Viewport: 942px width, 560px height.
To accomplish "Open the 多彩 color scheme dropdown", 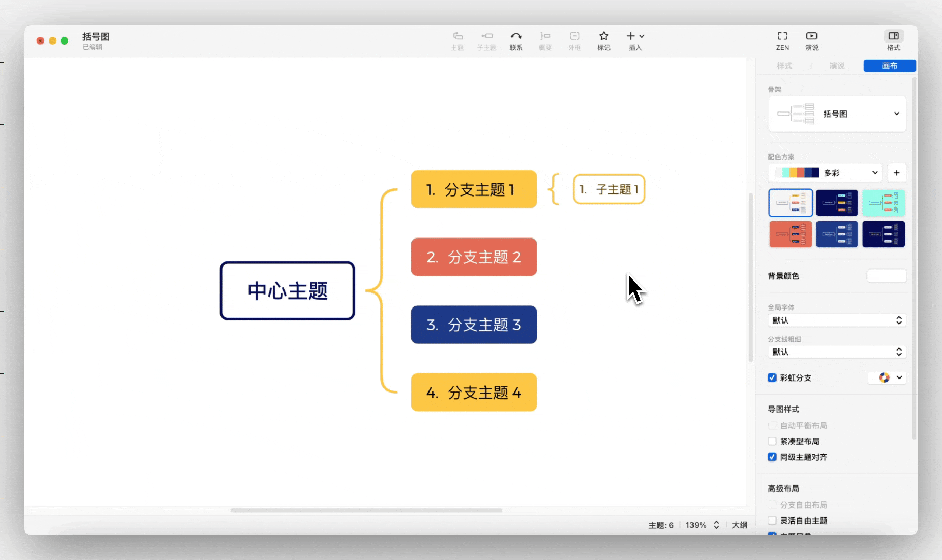I will coord(875,173).
